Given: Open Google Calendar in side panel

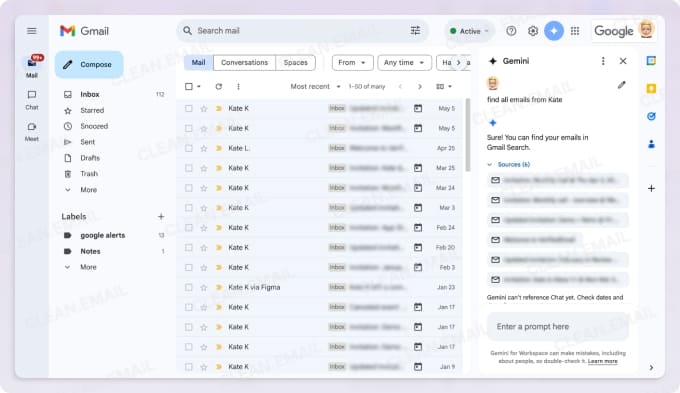Looking at the screenshot, I should pyautogui.click(x=651, y=61).
